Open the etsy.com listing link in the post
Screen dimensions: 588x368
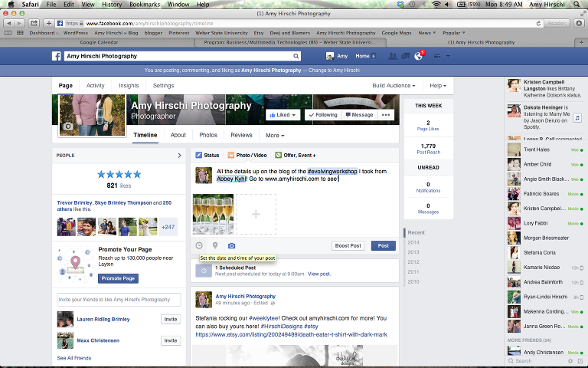(291, 334)
